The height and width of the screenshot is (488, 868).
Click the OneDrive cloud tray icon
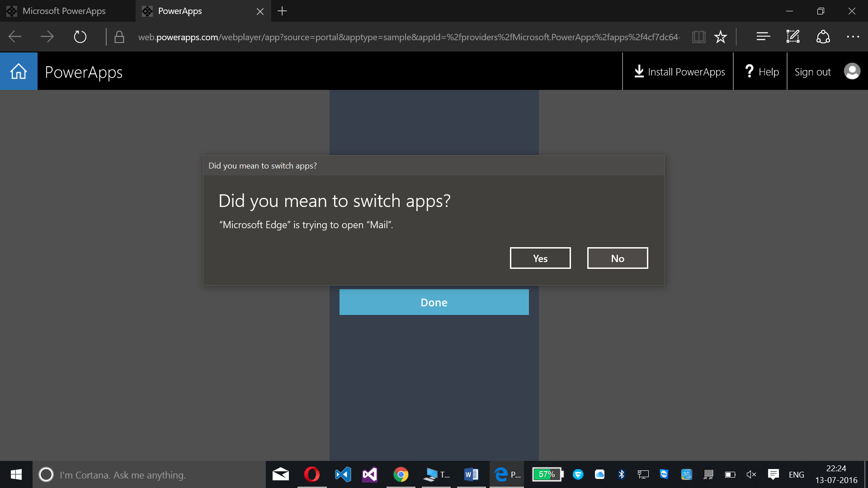tap(599, 474)
